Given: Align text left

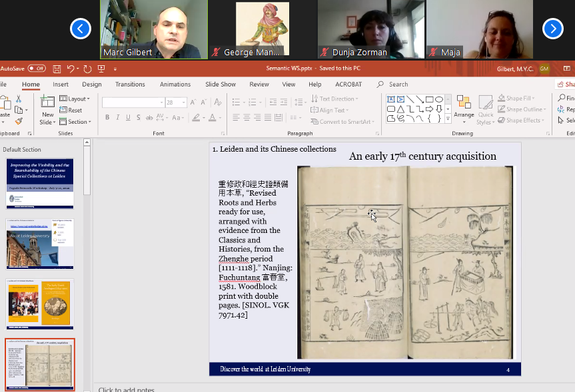Looking at the screenshot, I should point(236,117).
